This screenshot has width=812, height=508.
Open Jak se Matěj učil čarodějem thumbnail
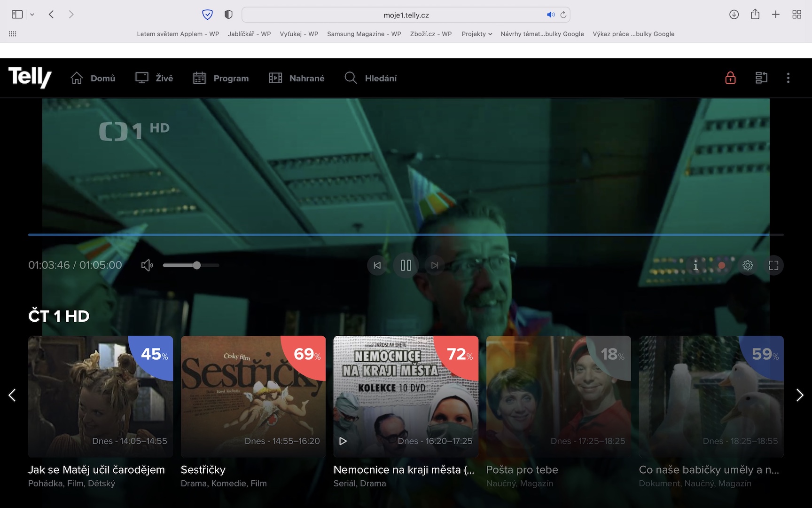point(101,397)
